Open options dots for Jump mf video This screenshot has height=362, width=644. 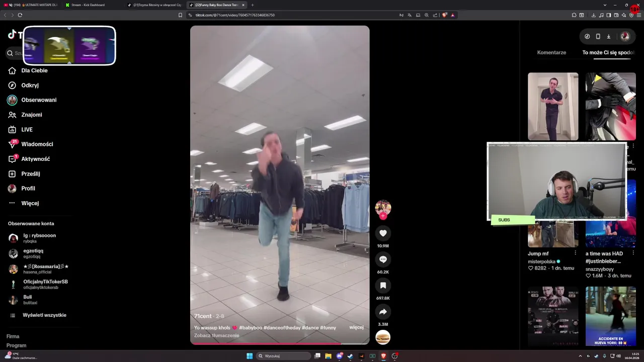click(575, 253)
